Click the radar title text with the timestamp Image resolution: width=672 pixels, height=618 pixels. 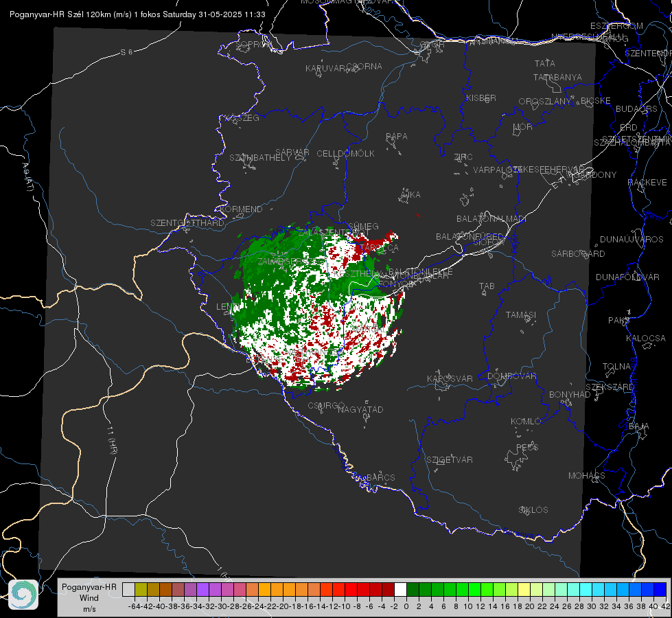tap(137, 14)
